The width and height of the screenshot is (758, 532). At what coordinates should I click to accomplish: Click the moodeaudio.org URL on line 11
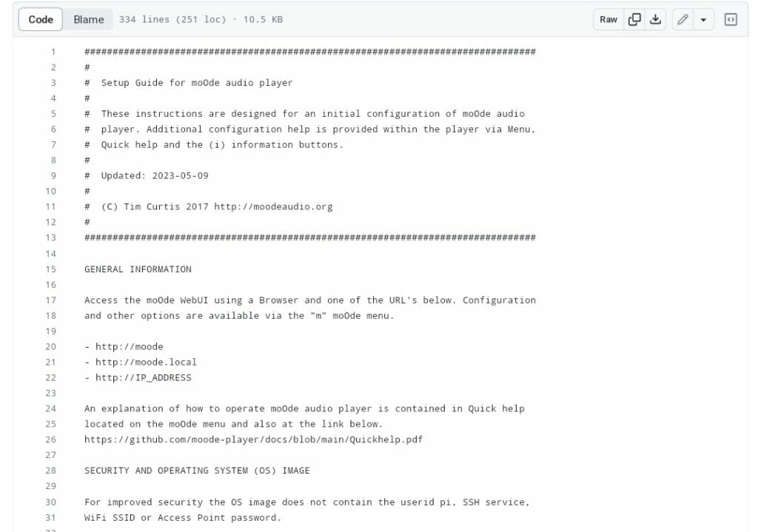tap(273, 206)
